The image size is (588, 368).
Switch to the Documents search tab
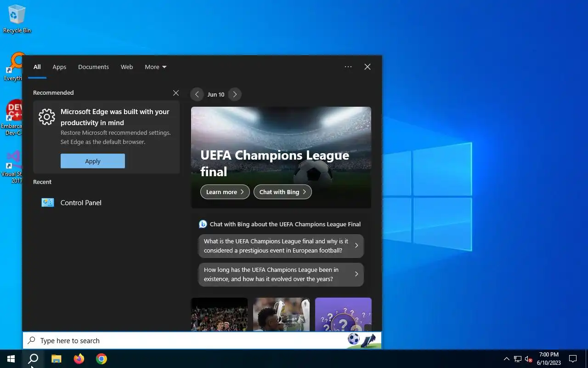coord(93,67)
